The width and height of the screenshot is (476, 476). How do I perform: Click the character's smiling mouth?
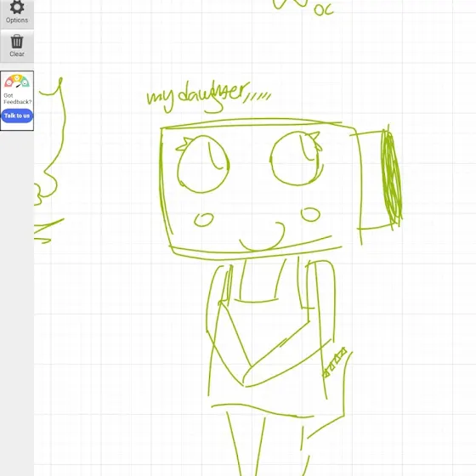click(263, 237)
